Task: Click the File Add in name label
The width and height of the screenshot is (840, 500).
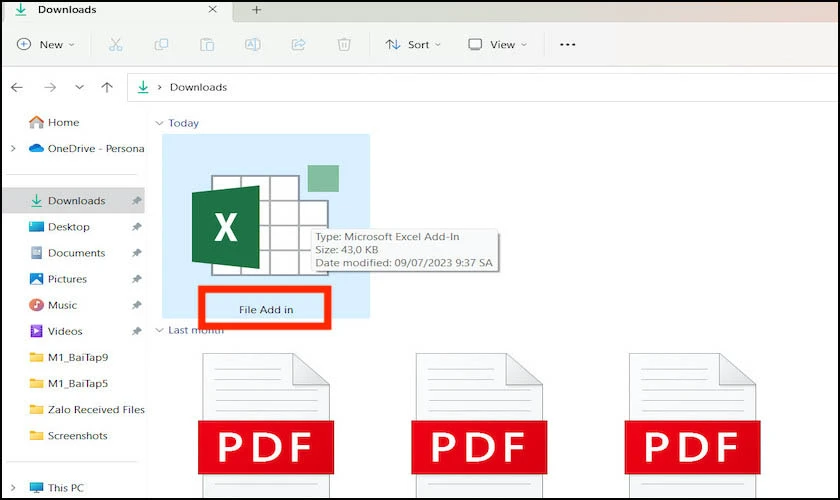Action: (266, 310)
